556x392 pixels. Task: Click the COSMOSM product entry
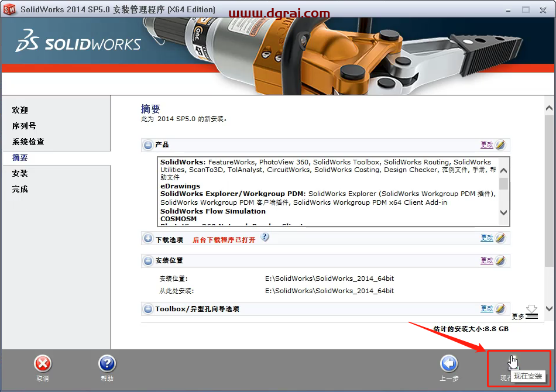point(179,219)
